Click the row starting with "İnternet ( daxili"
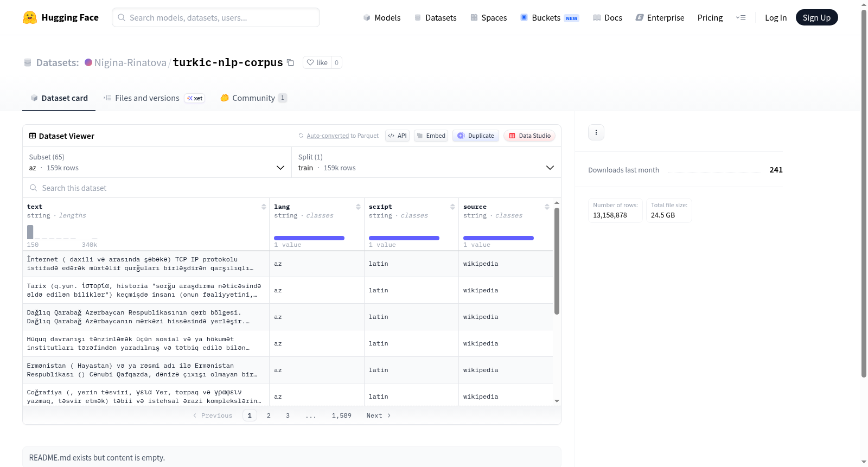The width and height of the screenshot is (868, 467). point(288,264)
